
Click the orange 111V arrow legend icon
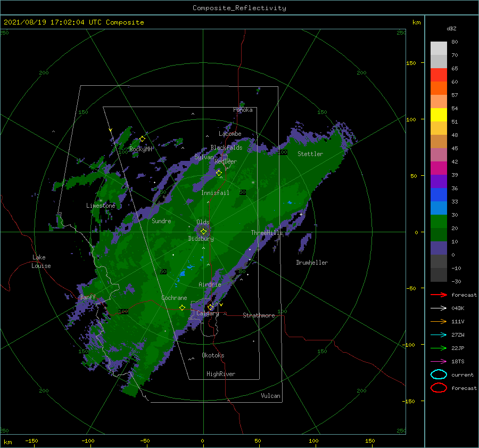click(x=439, y=321)
